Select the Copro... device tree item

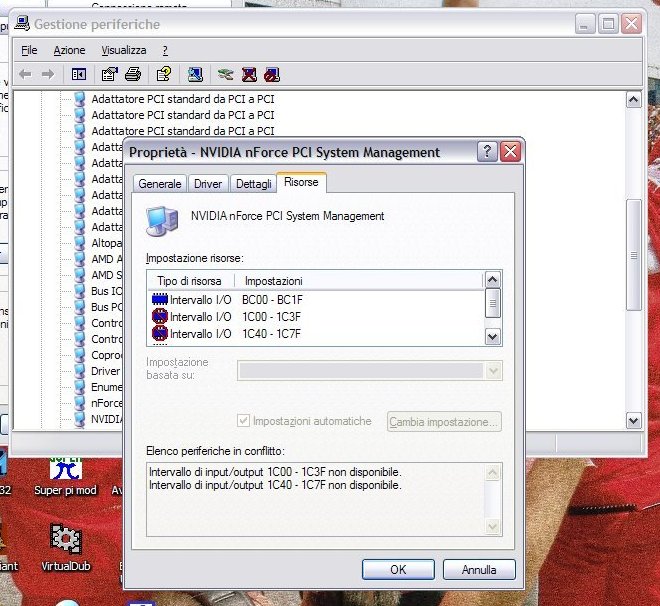pyautogui.click(x=107, y=355)
